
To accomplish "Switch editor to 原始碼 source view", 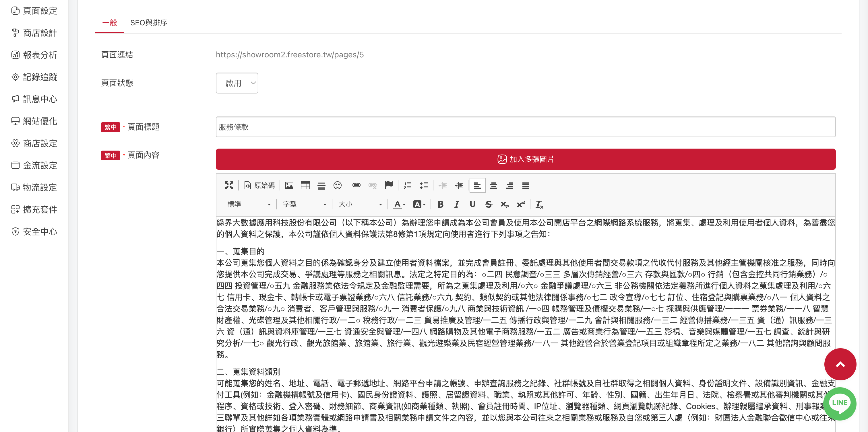I will click(259, 185).
